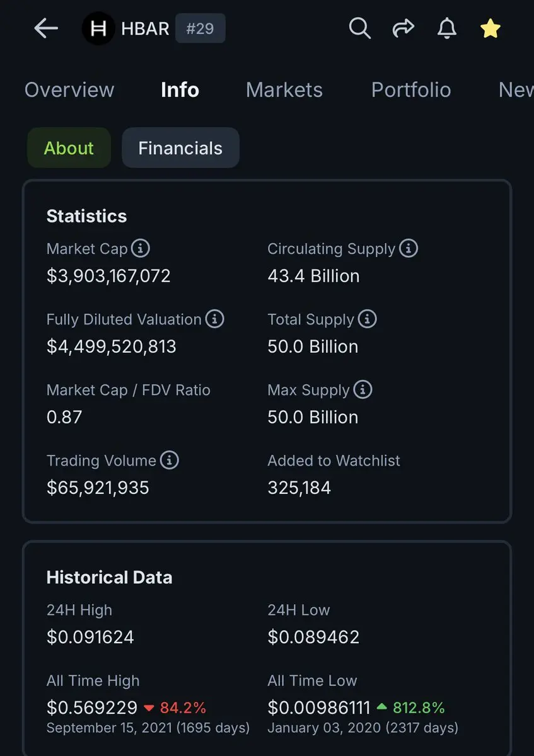
Task: Select the red 84.2% drop indicator
Action: [x=175, y=707]
